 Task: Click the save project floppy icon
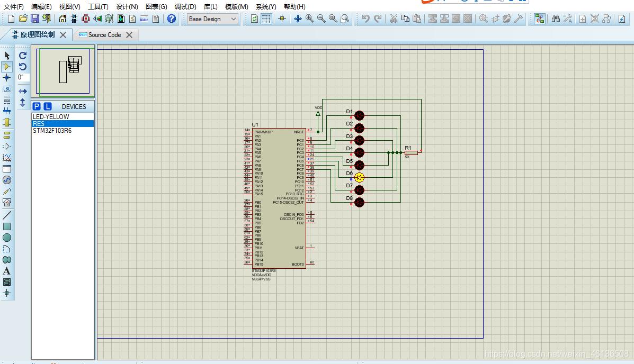click(x=35, y=19)
